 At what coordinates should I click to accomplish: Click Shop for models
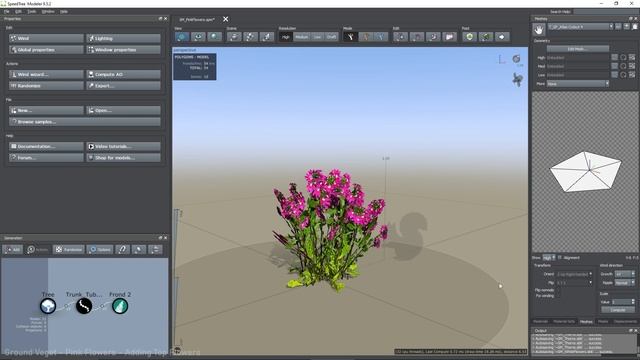pos(123,158)
